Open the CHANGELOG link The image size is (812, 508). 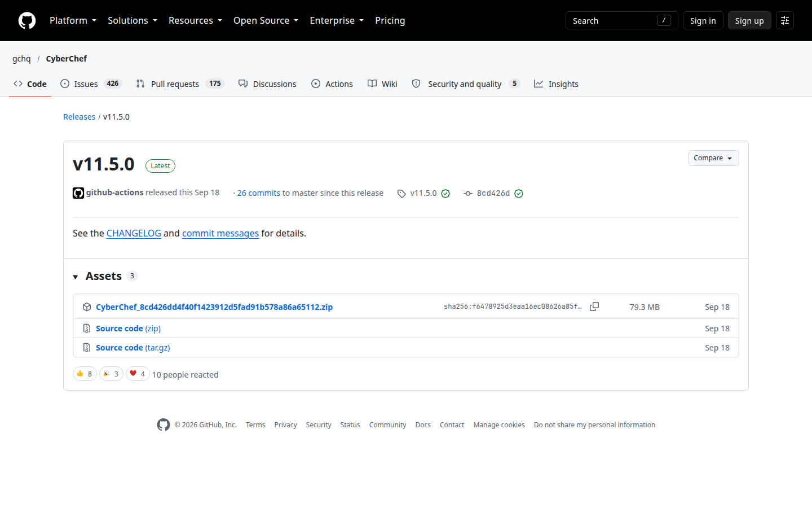tap(134, 233)
